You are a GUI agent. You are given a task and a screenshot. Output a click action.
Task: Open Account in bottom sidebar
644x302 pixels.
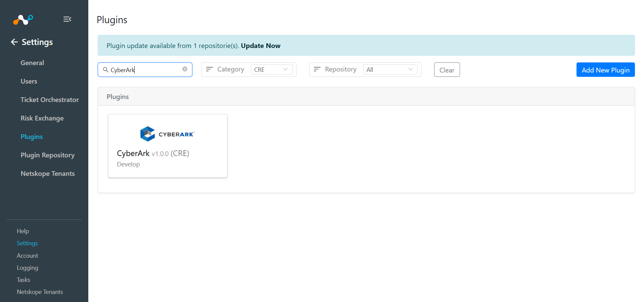(28, 256)
